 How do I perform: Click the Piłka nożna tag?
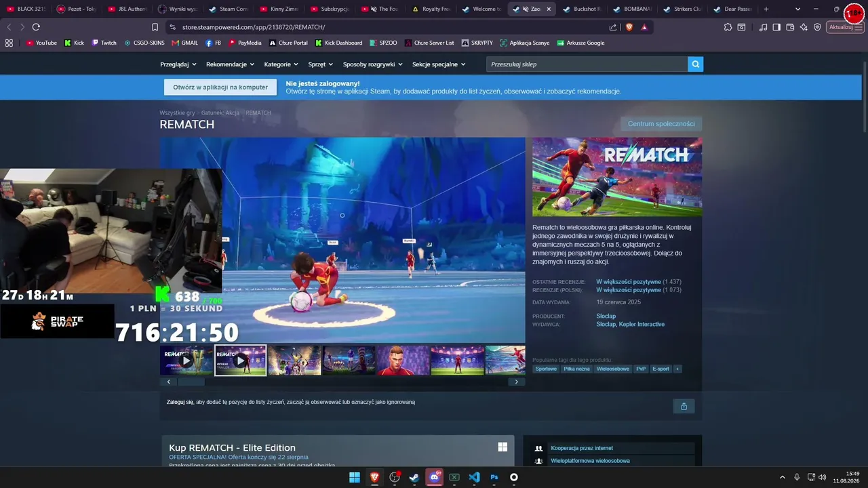point(576,369)
